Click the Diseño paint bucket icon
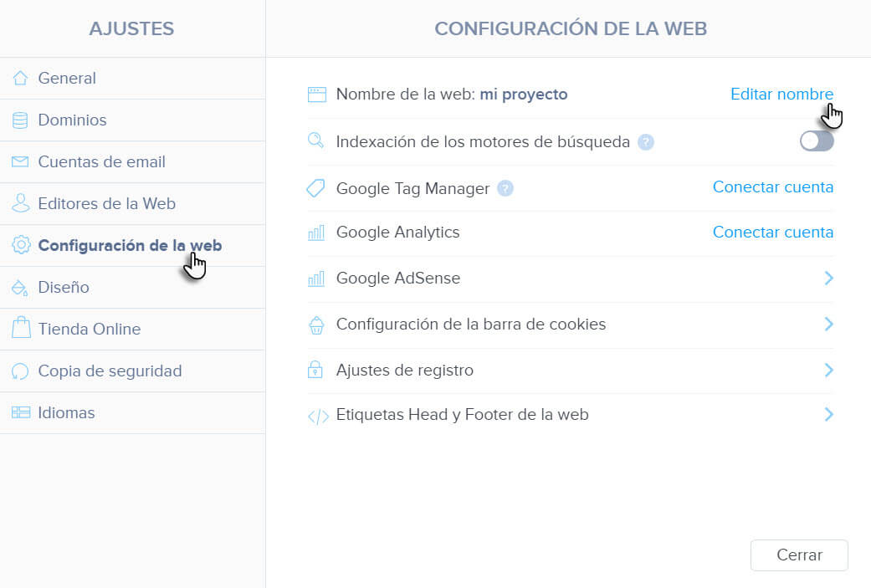The image size is (871, 588). [x=21, y=288]
